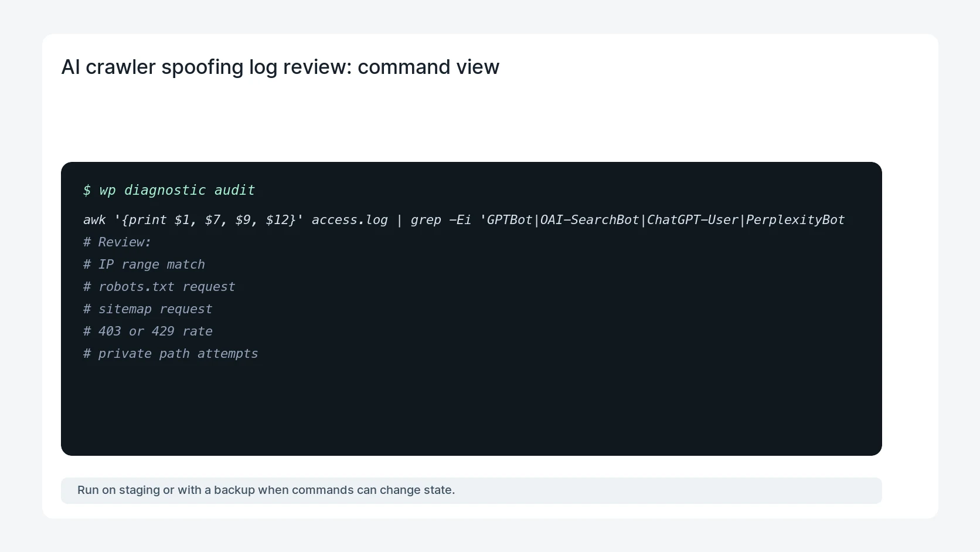Select the '$ wp diagnostic audit' prompt line
This screenshot has width=980, height=552.
169,190
